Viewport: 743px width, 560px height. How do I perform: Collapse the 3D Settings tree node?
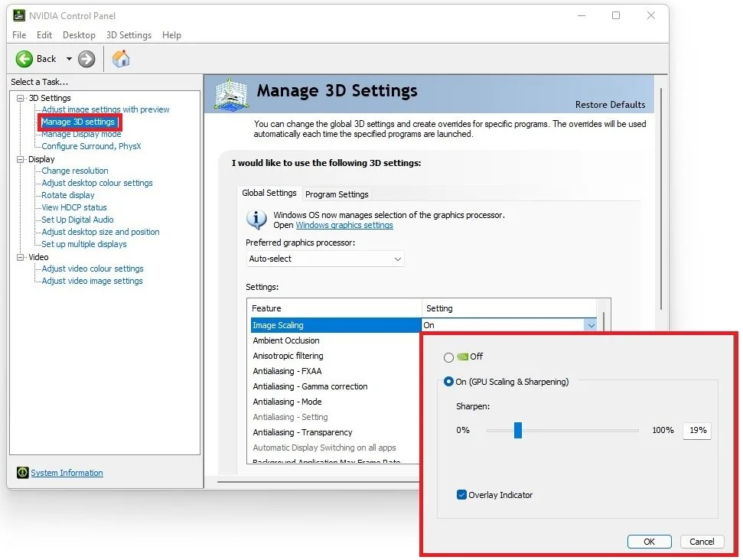pyautogui.click(x=21, y=98)
